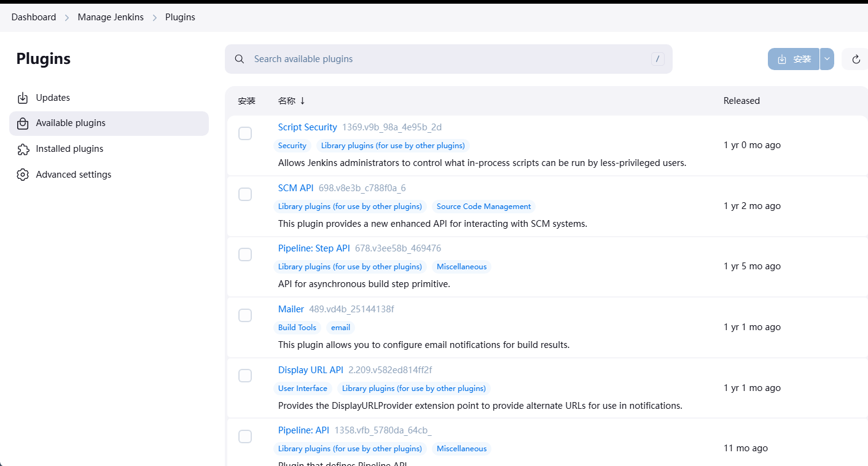
Task: Click the refresh icon at top right
Action: coord(856,59)
